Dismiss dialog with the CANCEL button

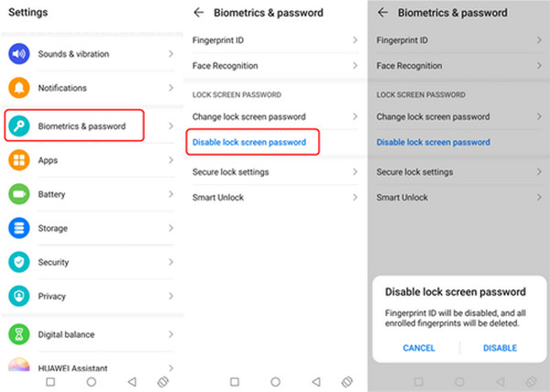point(419,348)
